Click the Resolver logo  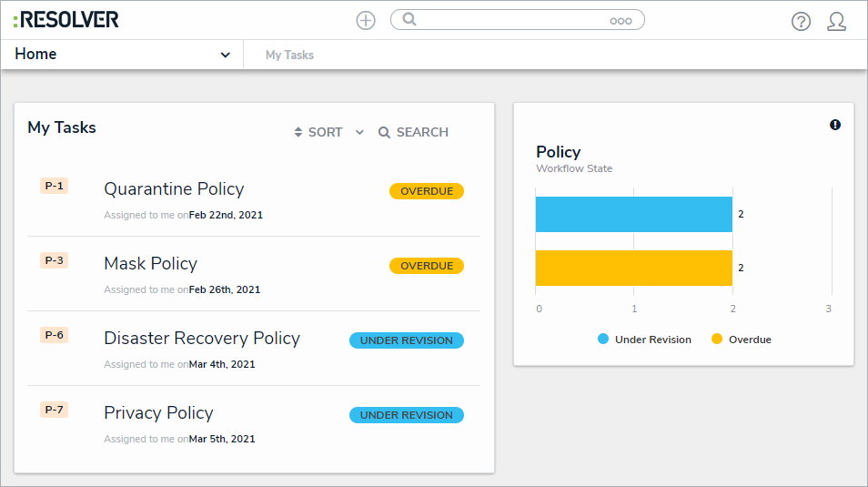tap(66, 20)
